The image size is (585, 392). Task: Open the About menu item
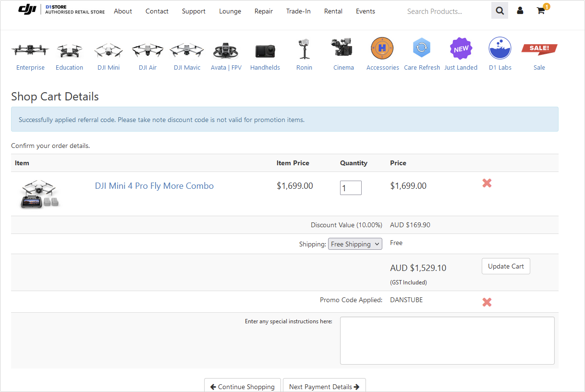point(123,11)
